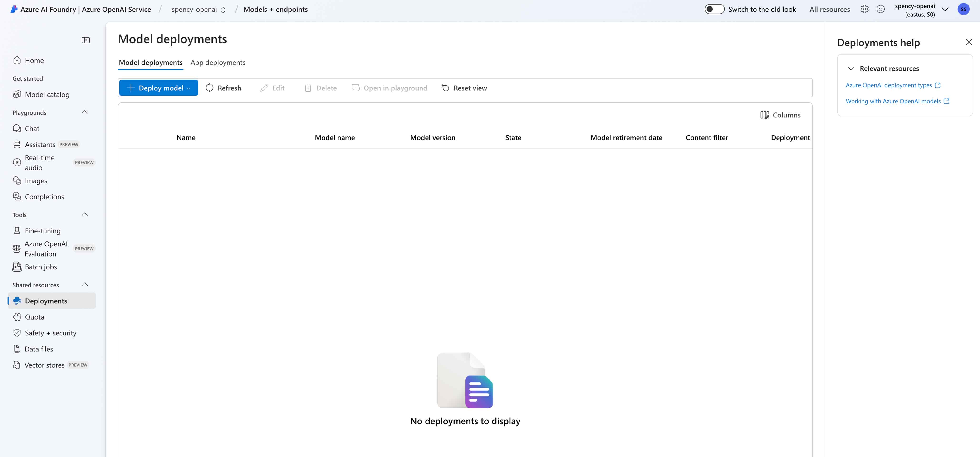Sort by the Model name column header
This screenshot has width=980, height=457.
pos(335,138)
